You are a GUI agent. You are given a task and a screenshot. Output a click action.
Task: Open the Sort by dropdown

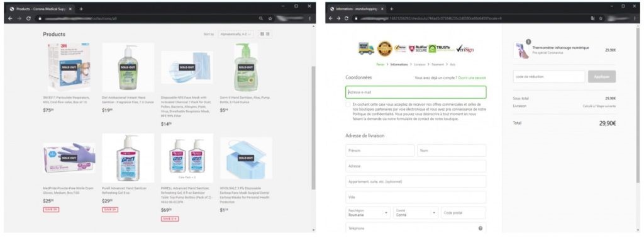(x=236, y=34)
